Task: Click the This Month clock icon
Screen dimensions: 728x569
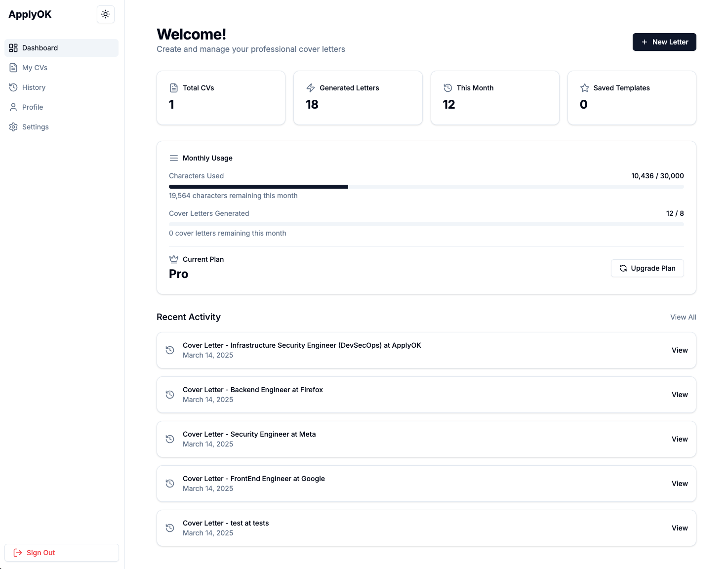Action: tap(448, 88)
